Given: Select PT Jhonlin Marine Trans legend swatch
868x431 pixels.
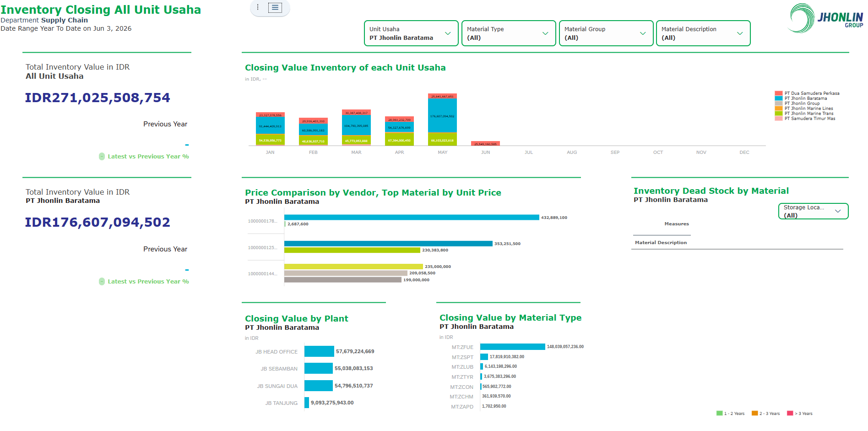Looking at the screenshot, I should click(779, 114).
